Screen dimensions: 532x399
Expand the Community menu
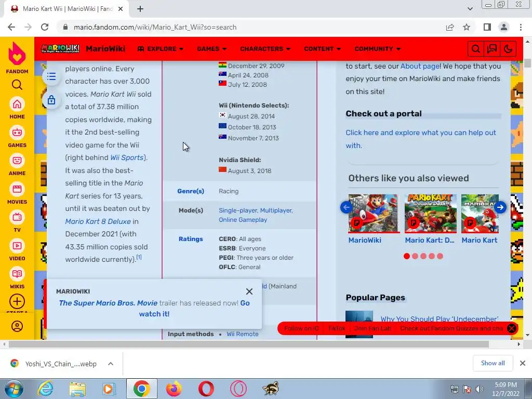point(378,49)
